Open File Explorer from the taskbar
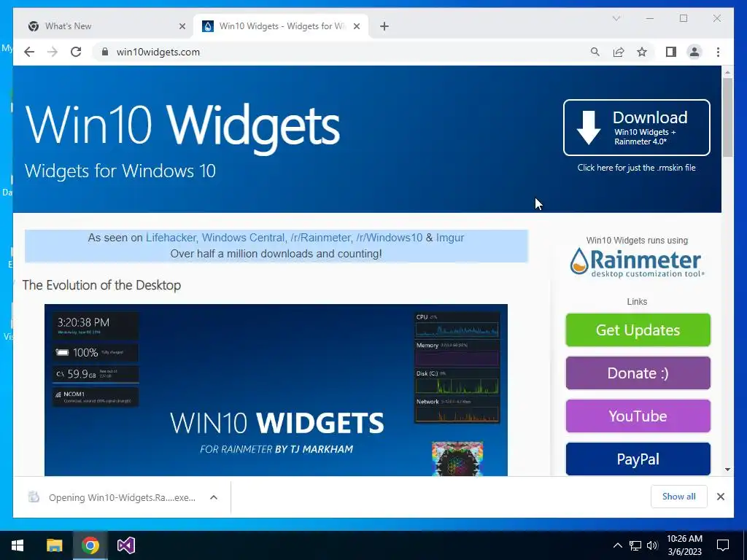 pos(54,545)
